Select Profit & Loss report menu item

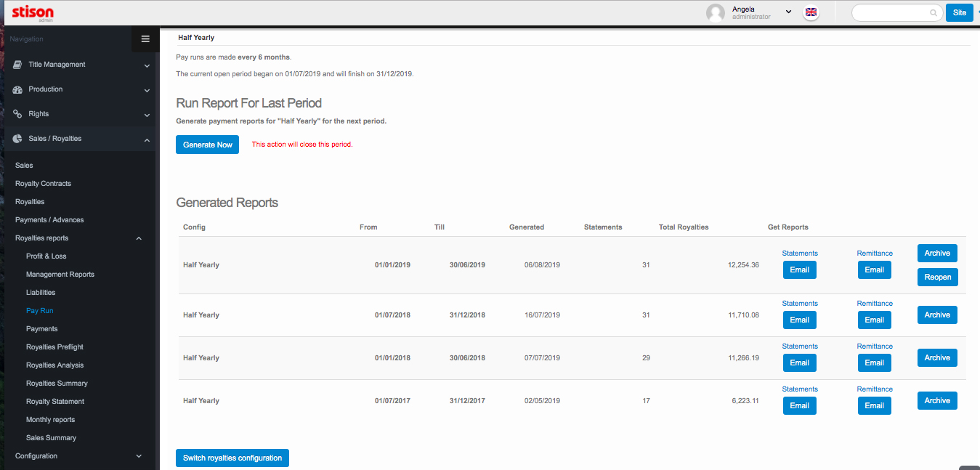click(46, 256)
